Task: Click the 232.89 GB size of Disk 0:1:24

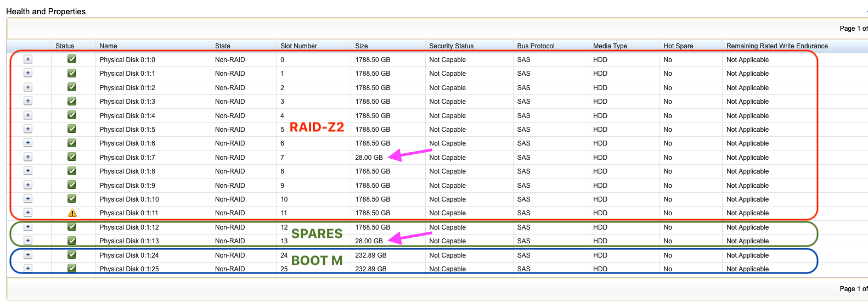Action: click(371, 255)
